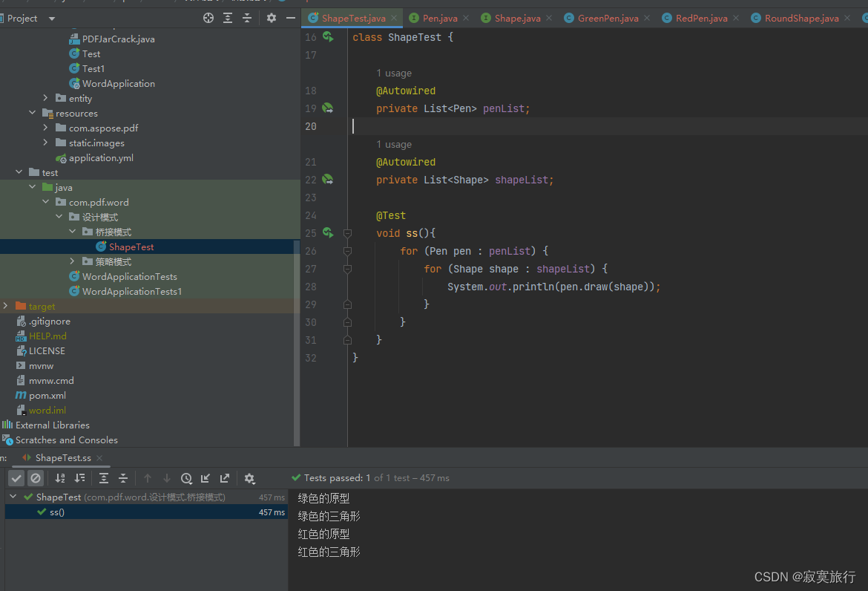Expand all test results

[x=104, y=478]
